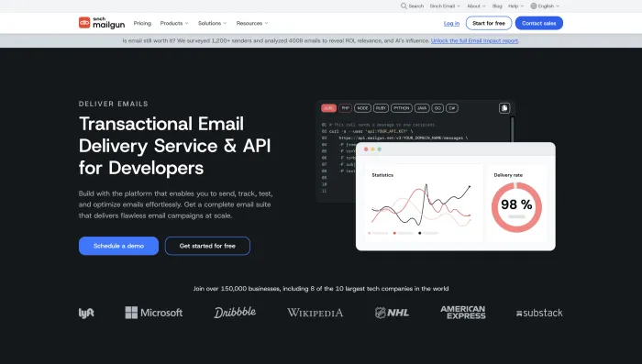Open the Unlock the full Email Impact report link
This screenshot has width=642, height=364.
[474, 40]
